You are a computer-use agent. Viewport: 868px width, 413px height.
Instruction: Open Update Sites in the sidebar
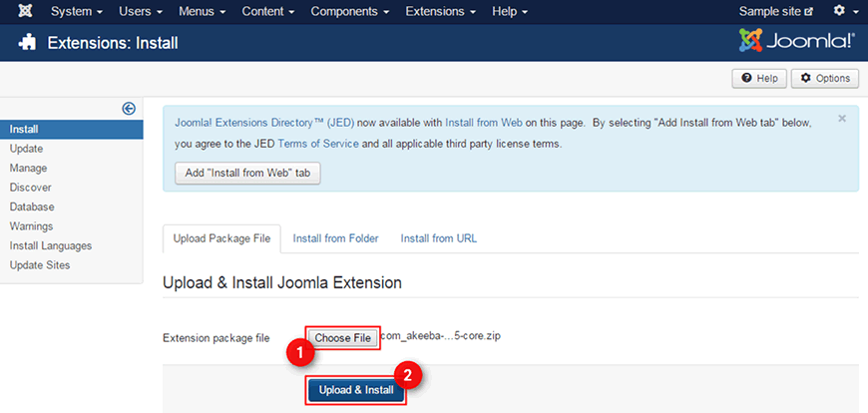[40, 265]
